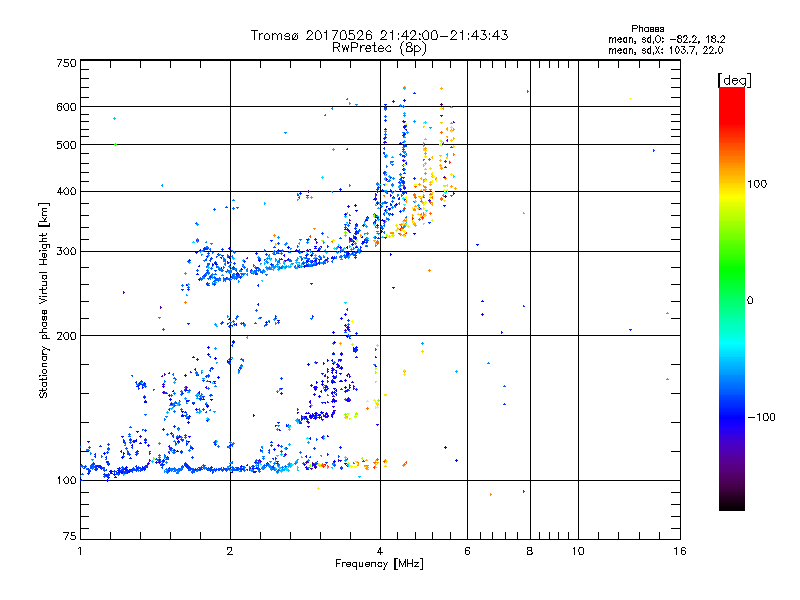Click the "16" frequency axis label
This screenshot has height=600, width=800.
(x=680, y=551)
